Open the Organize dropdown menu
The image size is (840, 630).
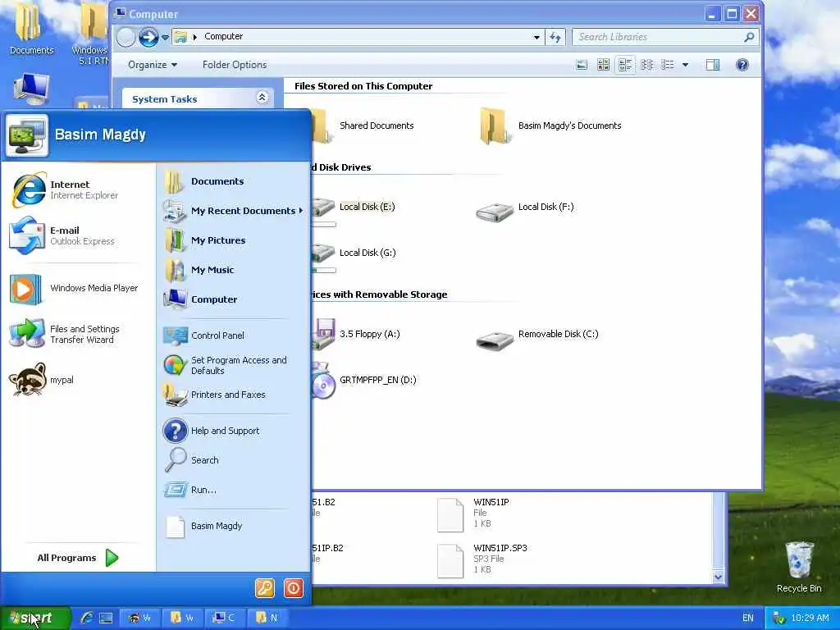[153, 65]
